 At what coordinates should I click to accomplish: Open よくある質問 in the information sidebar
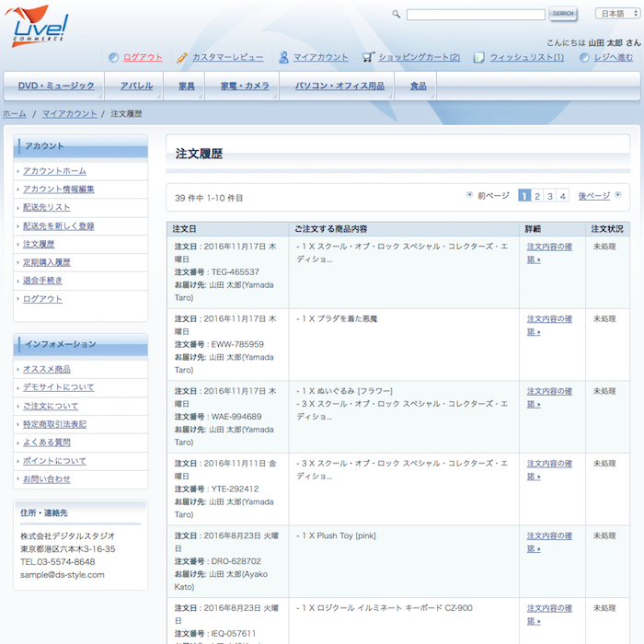(x=47, y=443)
